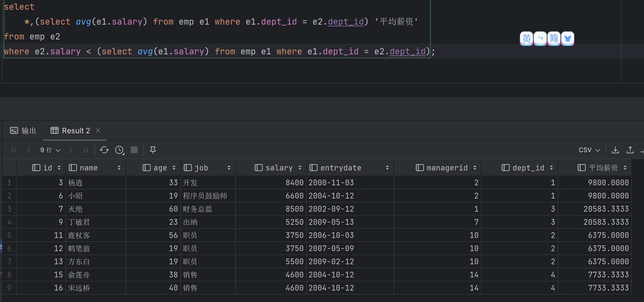Close the Result 2 tab
Viewport: 644px width, 302px height.
click(98, 130)
